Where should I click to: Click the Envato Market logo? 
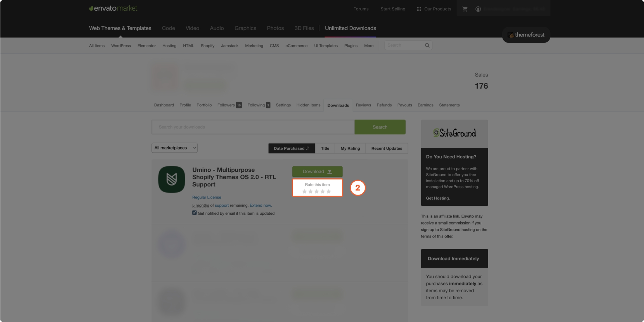pyautogui.click(x=113, y=8)
